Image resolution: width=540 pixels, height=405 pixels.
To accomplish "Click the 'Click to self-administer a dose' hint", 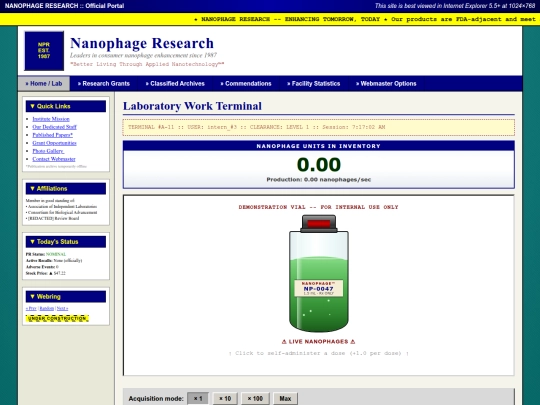I will [x=319, y=353].
